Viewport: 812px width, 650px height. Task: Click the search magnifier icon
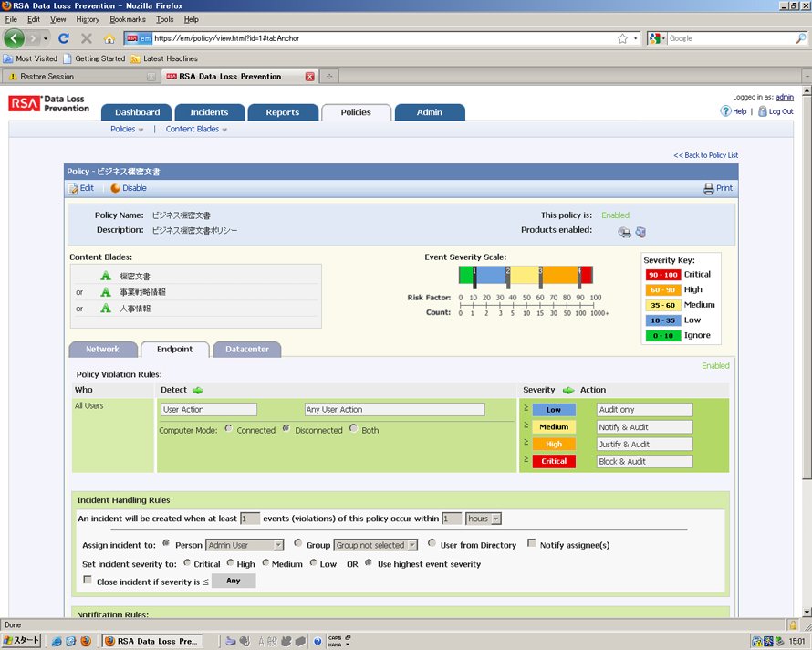(x=801, y=38)
